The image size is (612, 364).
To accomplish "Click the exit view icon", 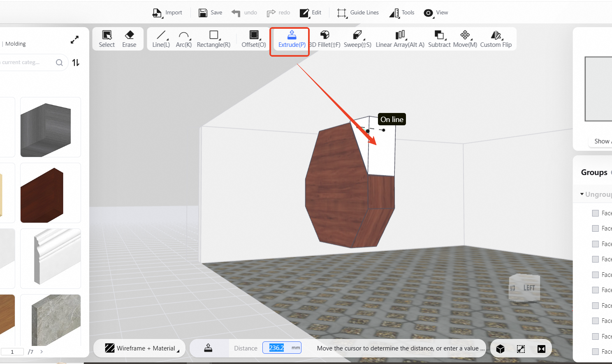I will pos(541,349).
